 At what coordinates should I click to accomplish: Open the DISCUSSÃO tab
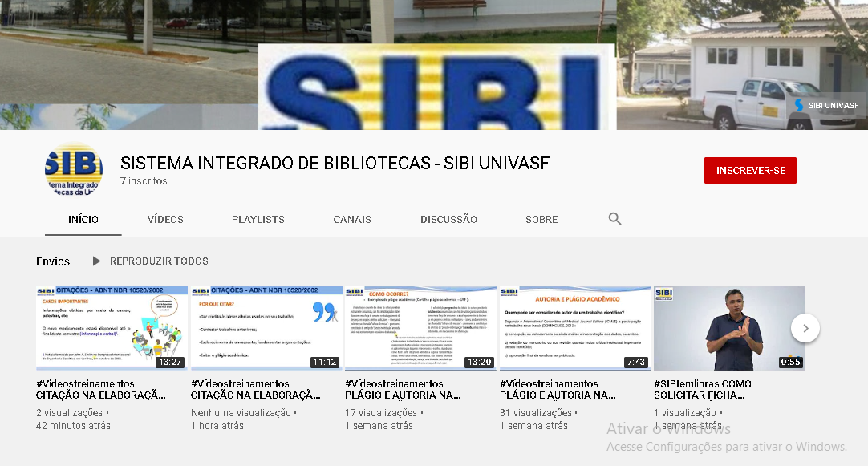[448, 219]
